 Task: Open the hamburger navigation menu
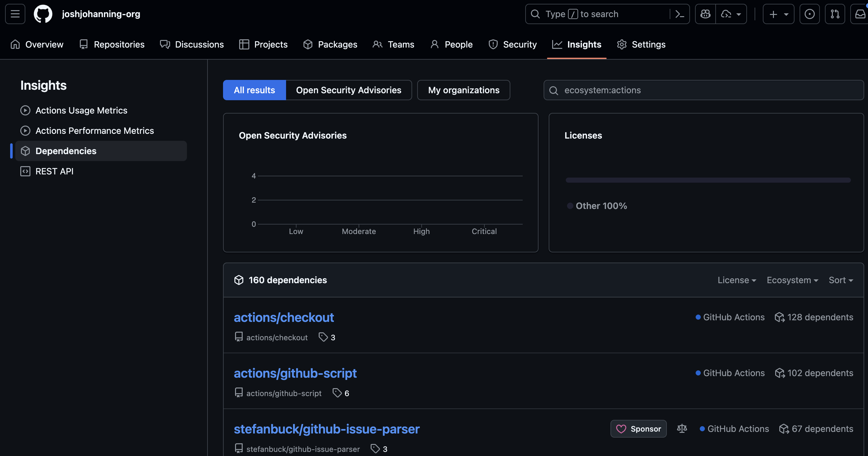coord(15,14)
